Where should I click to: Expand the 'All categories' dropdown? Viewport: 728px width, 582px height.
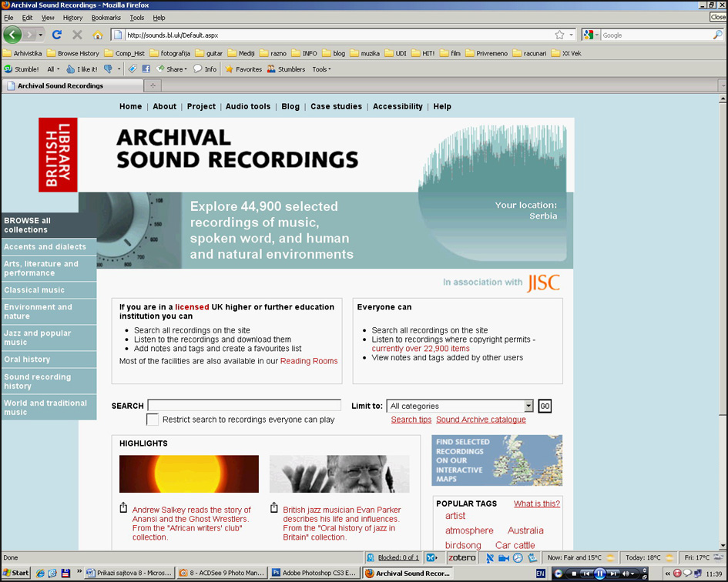click(x=528, y=406)
